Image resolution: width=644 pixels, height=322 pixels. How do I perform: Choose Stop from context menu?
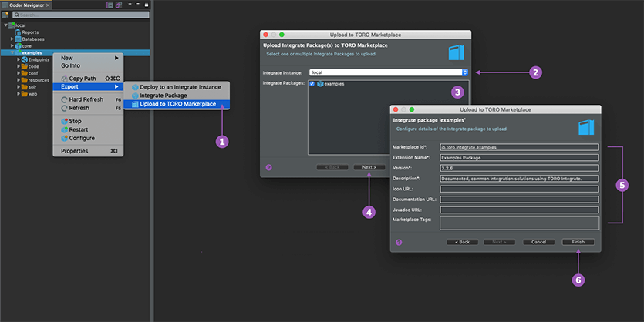click(88, 121)
